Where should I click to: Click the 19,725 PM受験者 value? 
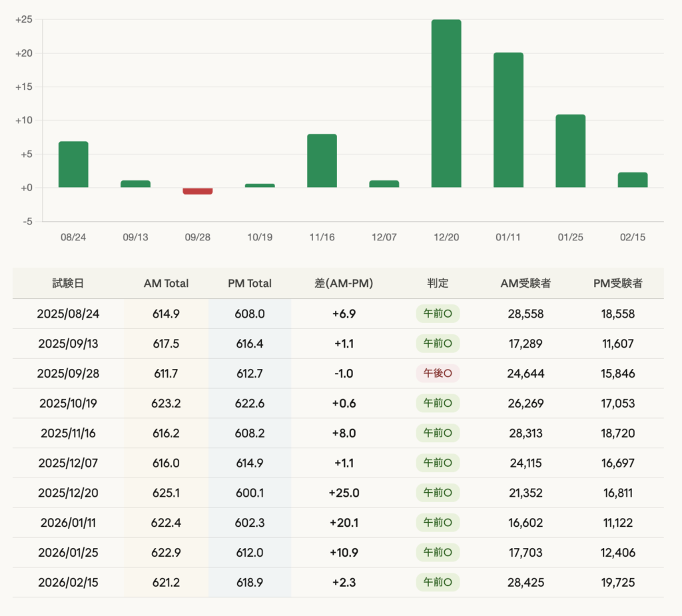(617, 583)
